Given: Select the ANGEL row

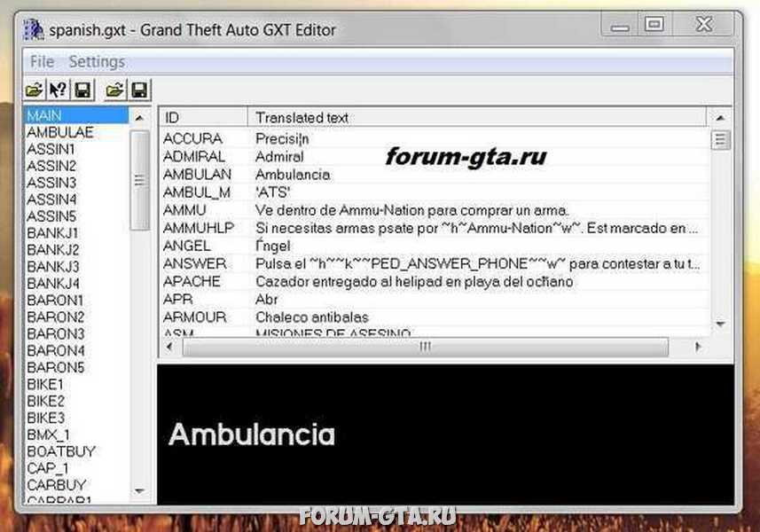Looking at the screenshot, I should tap(435, 246).
